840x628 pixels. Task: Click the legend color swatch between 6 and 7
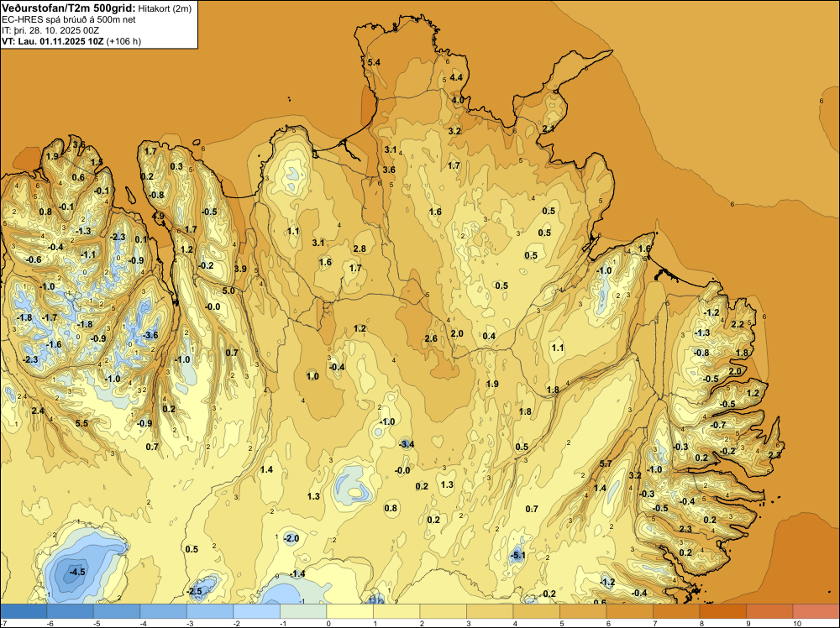(x=629, y=611)
